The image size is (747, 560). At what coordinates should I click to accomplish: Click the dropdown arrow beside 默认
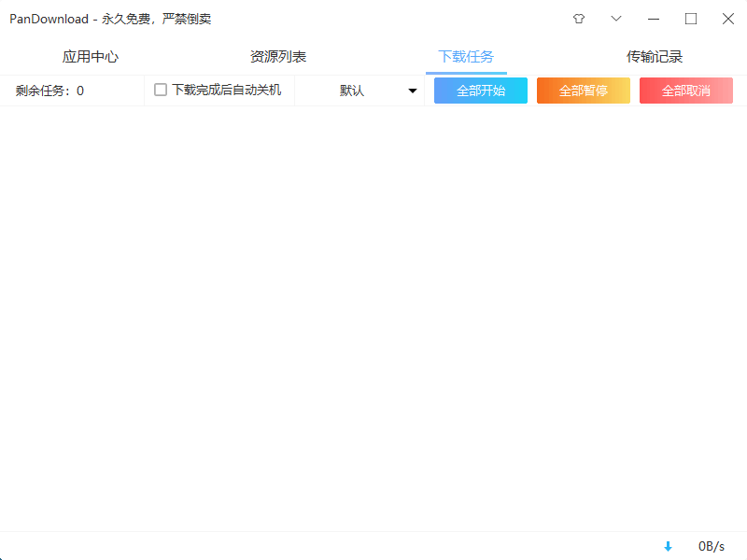412,91
